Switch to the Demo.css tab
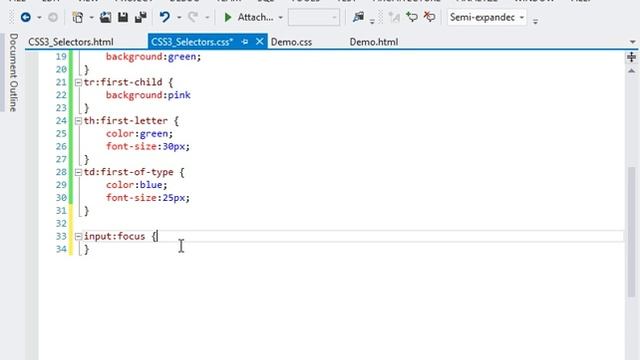Screen dimensions: 640x360 coord(291,42)
